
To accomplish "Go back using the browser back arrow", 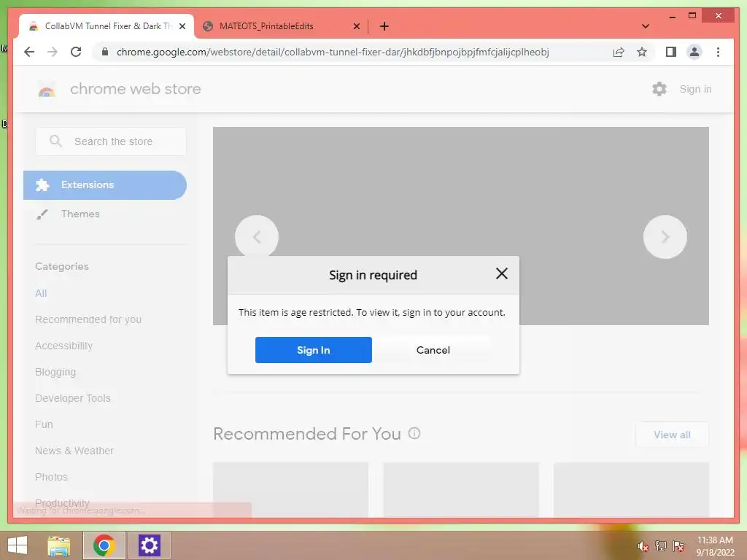I will 29,52.
